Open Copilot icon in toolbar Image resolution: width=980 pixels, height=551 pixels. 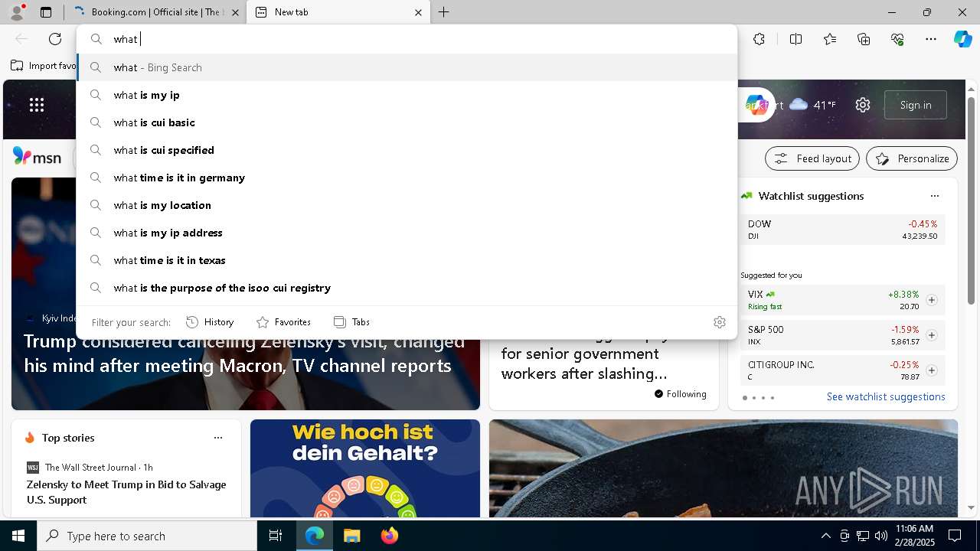pos(962,39)
